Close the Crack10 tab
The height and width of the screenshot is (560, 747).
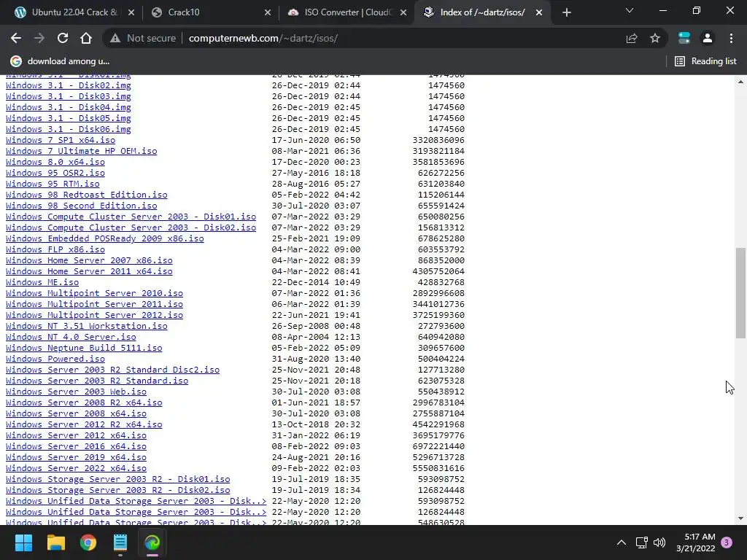click(268, 12)
